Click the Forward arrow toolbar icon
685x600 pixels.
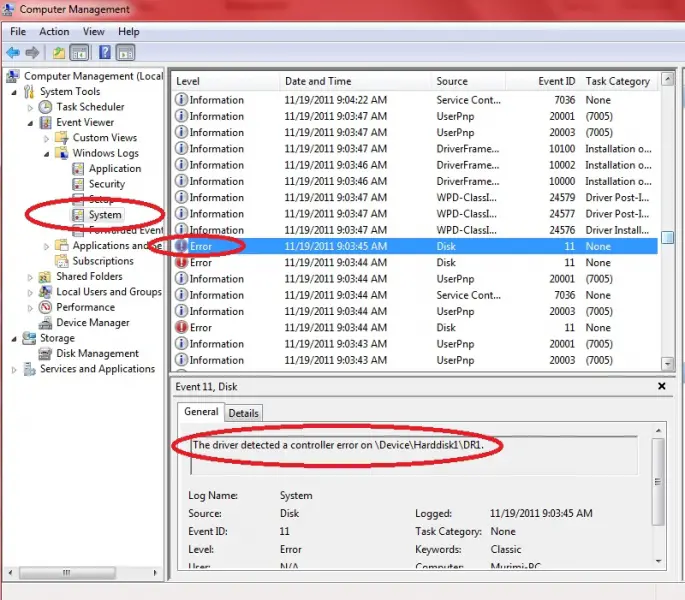click(x=32, y=53)
